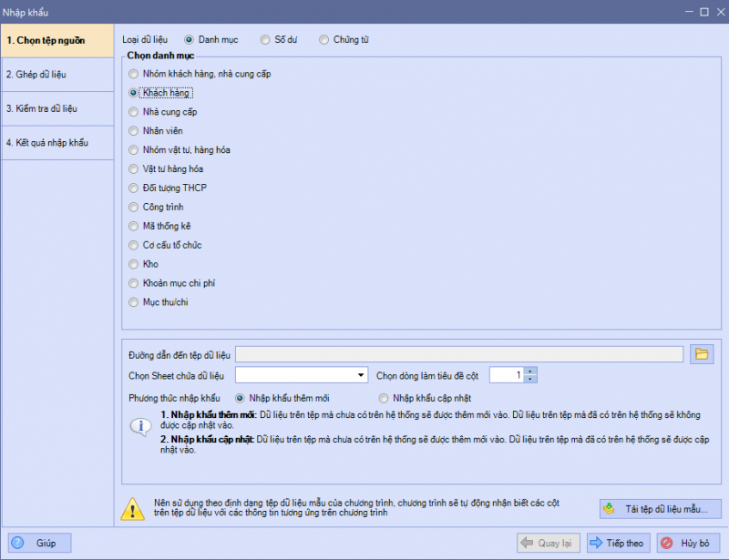The image size is (729, 560).
Task: Click the folder browse icon for file path
Action: click(x=701, y=354)
